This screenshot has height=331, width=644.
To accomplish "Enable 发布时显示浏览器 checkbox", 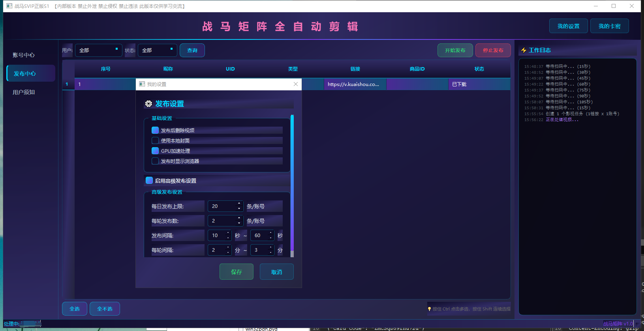I will pos(155,161).
